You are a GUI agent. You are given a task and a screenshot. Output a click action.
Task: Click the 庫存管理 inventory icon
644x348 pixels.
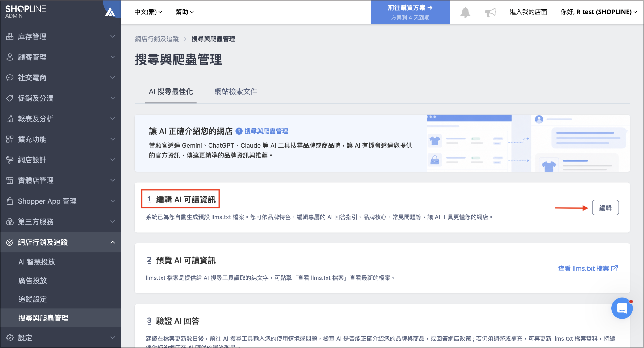coord(10,36)
